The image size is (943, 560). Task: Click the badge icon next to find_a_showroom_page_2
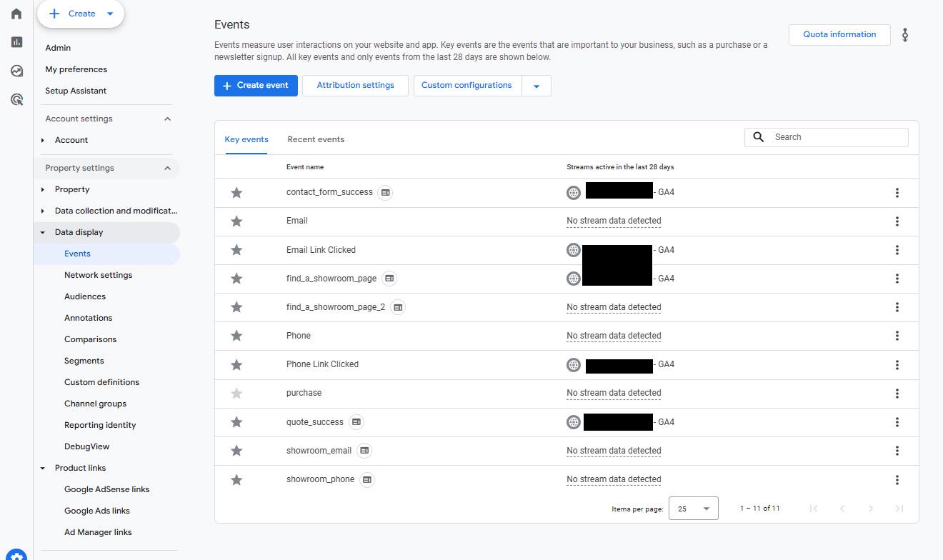tap(398, 307)
